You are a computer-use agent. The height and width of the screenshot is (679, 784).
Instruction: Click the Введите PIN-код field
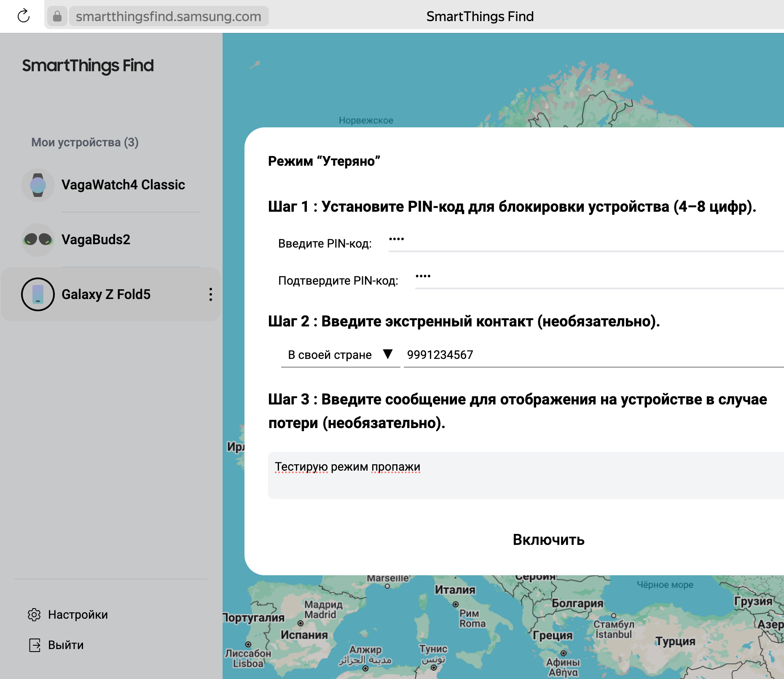pos(586,242)
